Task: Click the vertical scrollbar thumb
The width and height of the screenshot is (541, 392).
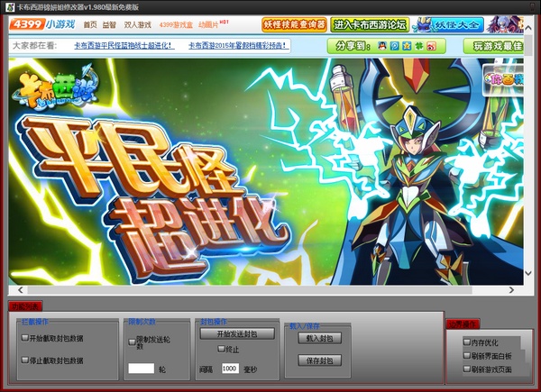Action: (528, 44)
